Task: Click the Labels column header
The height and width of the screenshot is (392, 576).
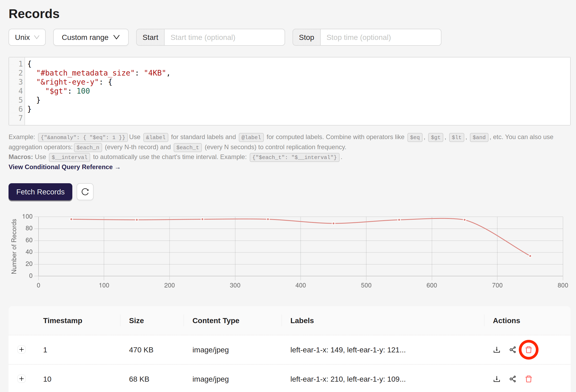Action: coord(302,320)
